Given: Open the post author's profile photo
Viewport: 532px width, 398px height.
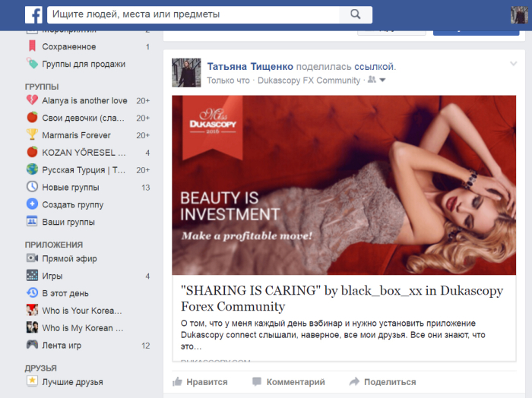Looking at the screenshot, I should [186, 73].
